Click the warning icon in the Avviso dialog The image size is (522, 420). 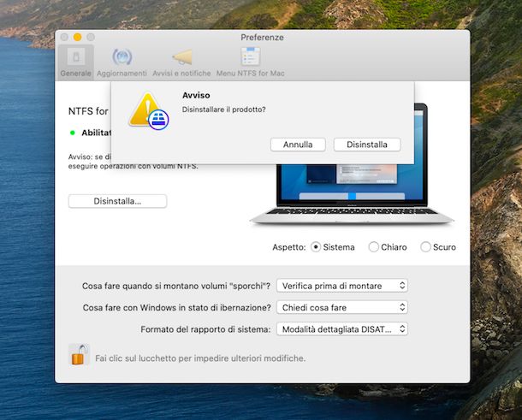149,111
